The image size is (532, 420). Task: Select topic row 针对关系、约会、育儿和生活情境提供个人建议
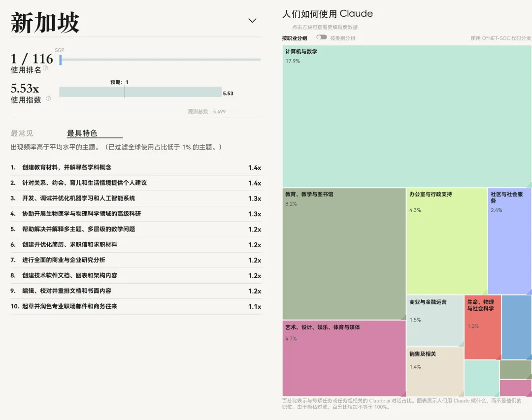(136, 183)
